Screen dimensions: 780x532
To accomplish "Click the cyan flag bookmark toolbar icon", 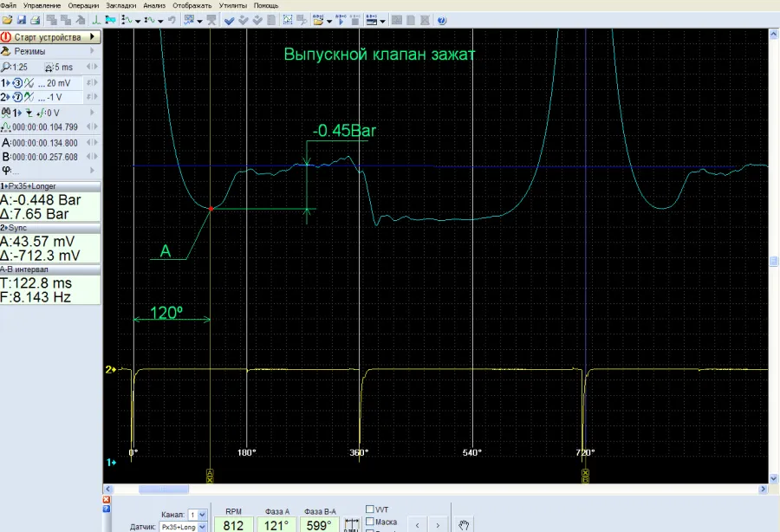I will (x=110, y=21).
